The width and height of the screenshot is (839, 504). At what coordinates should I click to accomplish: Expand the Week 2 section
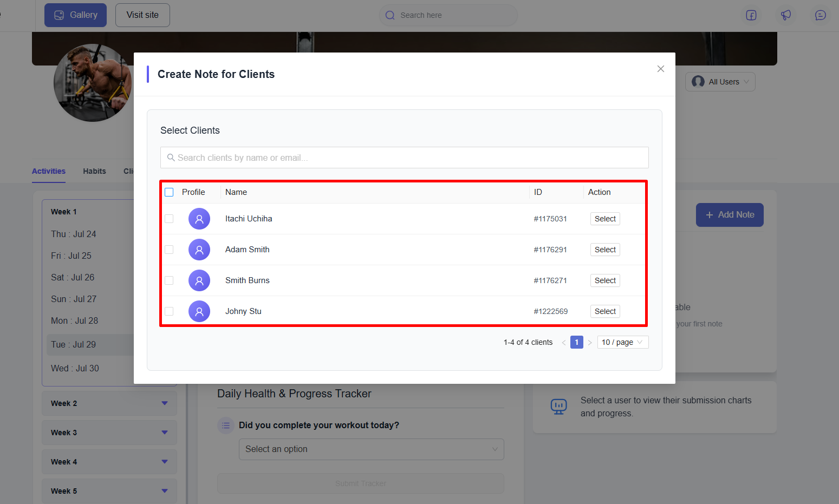(x=109, y=403)
